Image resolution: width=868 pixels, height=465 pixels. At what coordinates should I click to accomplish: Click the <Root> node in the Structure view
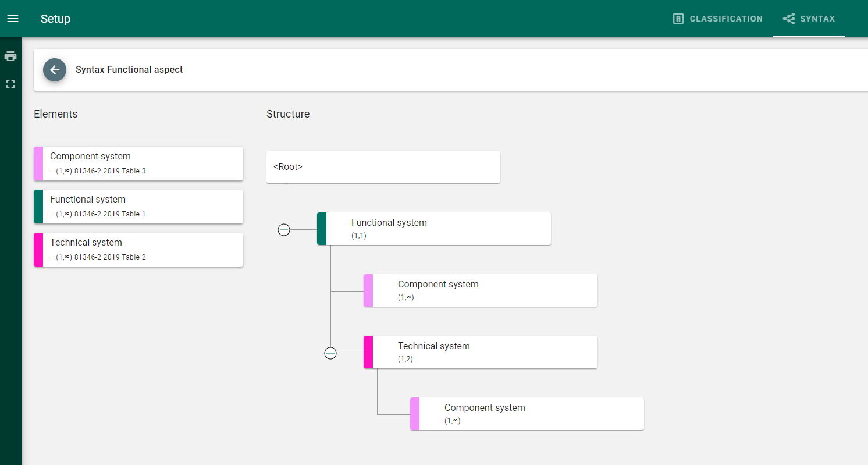point(383,166)
